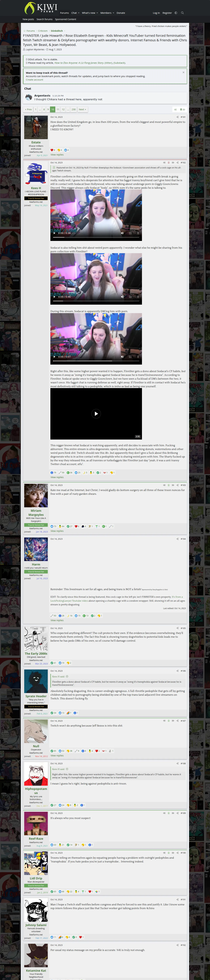Click the share icon on post #186

pyautogui.click(x=177, y=671)
